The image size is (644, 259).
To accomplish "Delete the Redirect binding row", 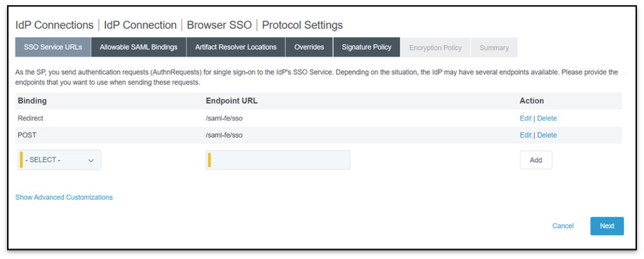I will 547,118.
